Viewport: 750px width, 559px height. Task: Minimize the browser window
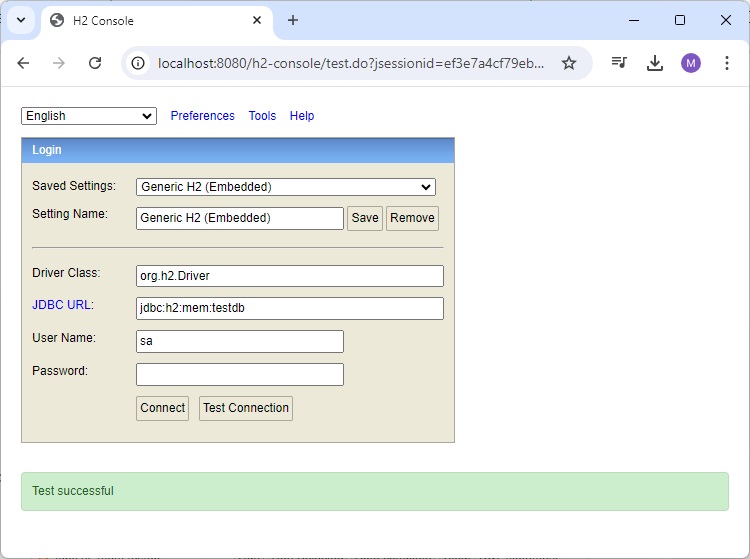point(634,20)
